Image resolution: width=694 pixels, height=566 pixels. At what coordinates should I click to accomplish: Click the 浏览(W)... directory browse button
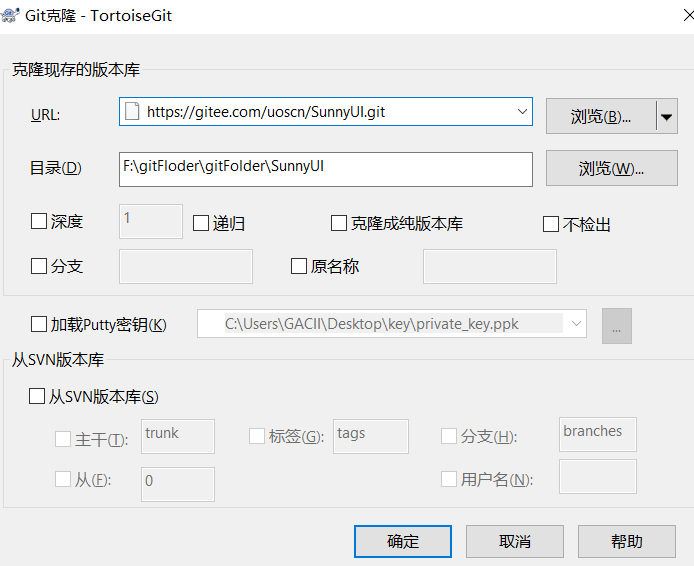[x=612, y=168]
